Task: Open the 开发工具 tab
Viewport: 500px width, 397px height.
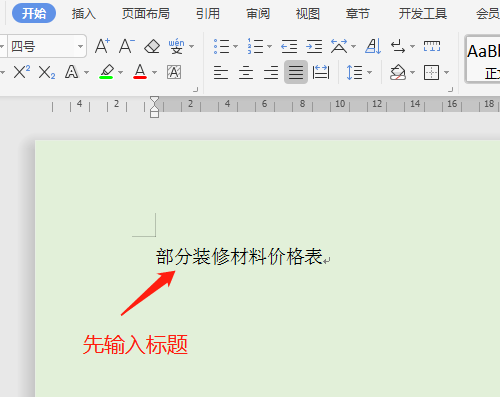Action: tap(423, 14)
